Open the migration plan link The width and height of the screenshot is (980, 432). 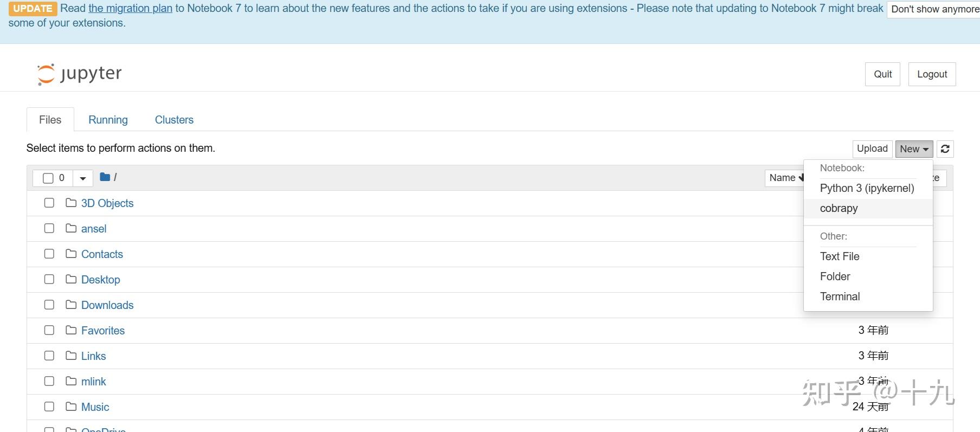130,9
